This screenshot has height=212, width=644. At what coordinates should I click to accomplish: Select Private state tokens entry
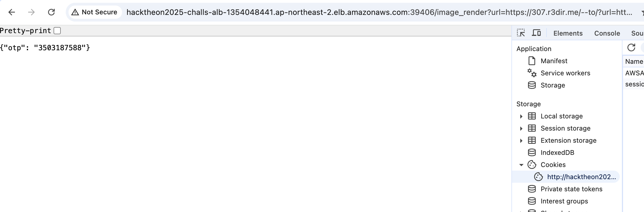[571, 189]
